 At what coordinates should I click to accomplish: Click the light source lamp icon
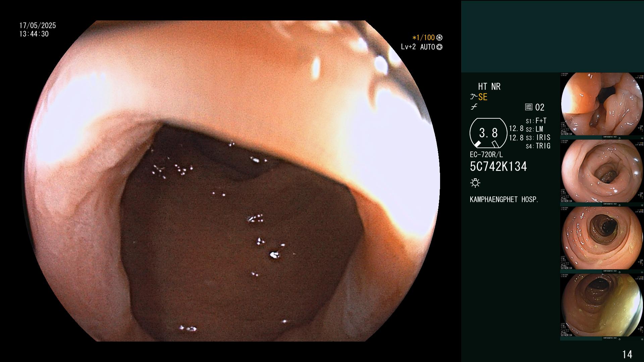coord(475,183)
